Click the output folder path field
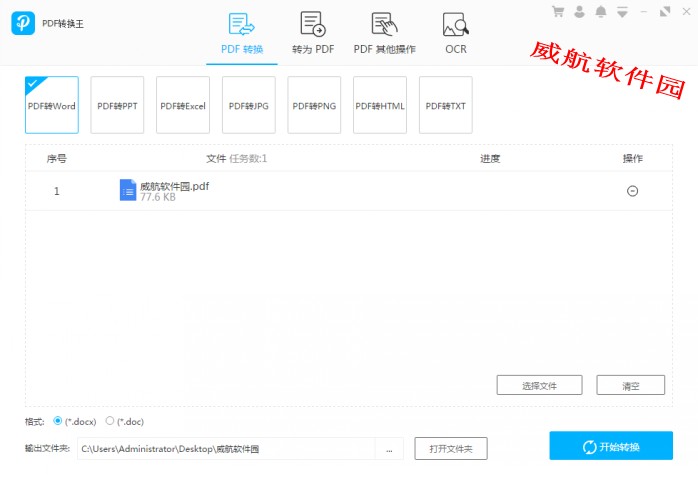 226,449
